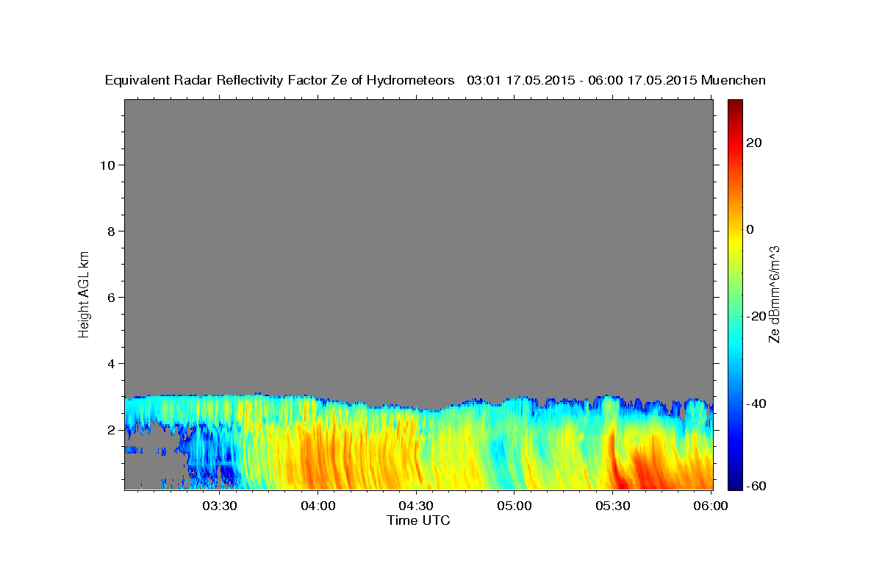Click the colorbar label 0

(x=752, y=229)
